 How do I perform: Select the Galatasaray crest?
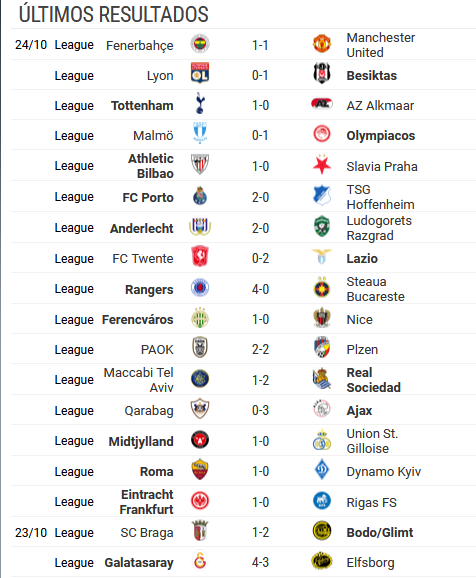coord(200,561)
